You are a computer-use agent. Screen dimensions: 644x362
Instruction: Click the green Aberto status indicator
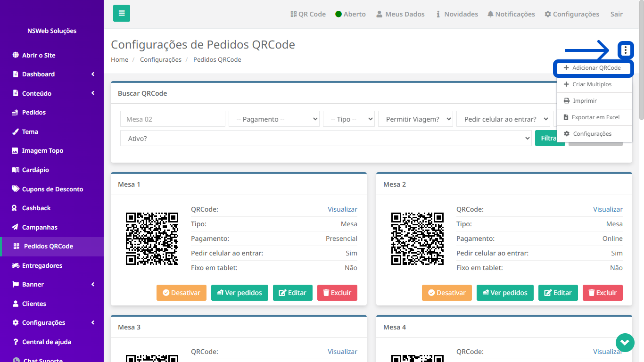pos(339,14)
